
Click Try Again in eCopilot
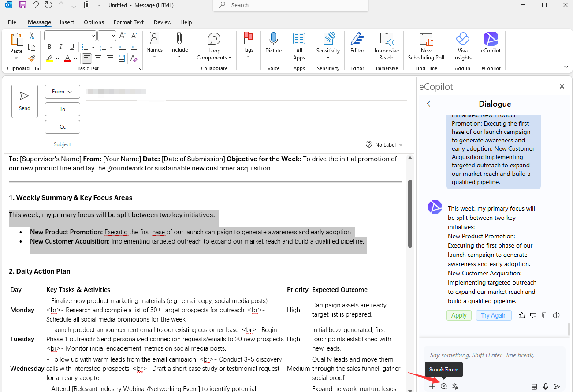tap(494, 315)
